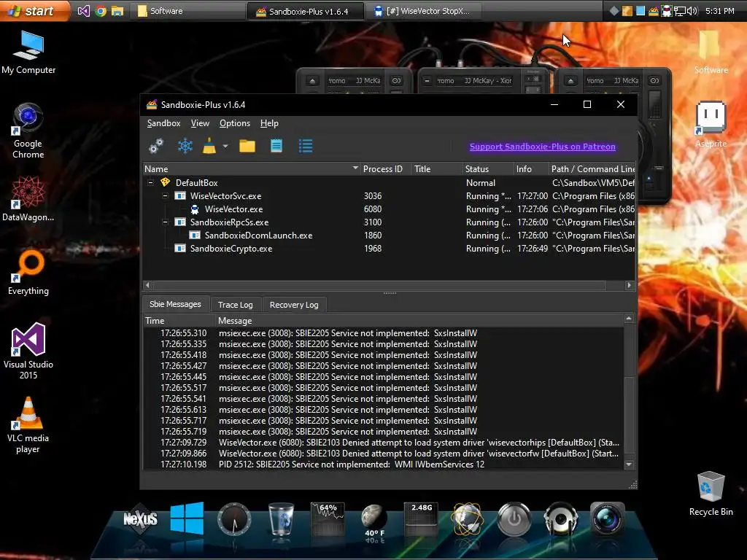The width and height of the screenshot is (747, 560).
Task: Click the Windows start button
Action: (35, 10)
